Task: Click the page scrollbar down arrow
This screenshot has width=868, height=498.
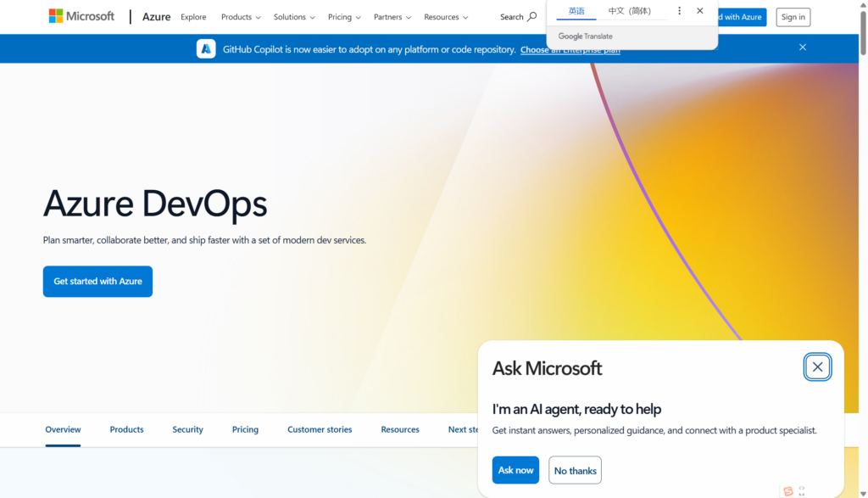Action: (863, 492)
